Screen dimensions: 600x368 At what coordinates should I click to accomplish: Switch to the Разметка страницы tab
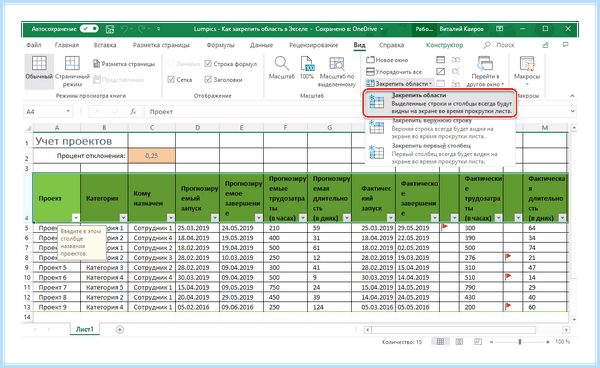tap(161, 45)
